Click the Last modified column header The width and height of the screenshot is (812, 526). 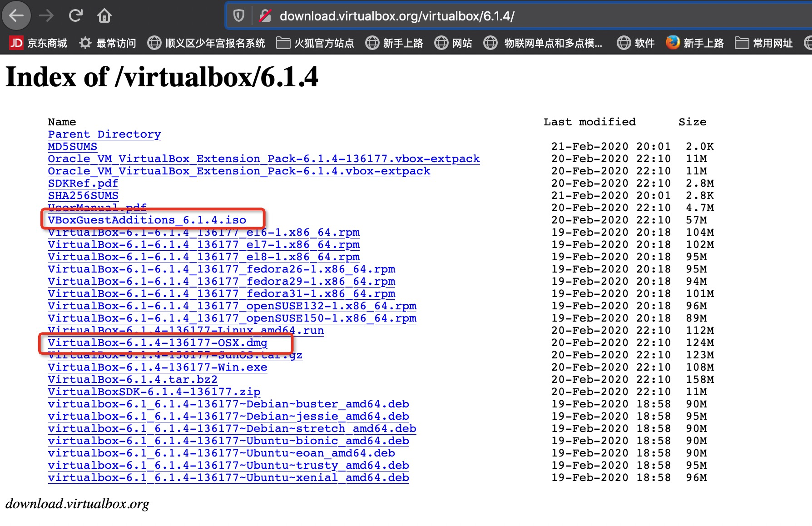(x=590, y=122)
